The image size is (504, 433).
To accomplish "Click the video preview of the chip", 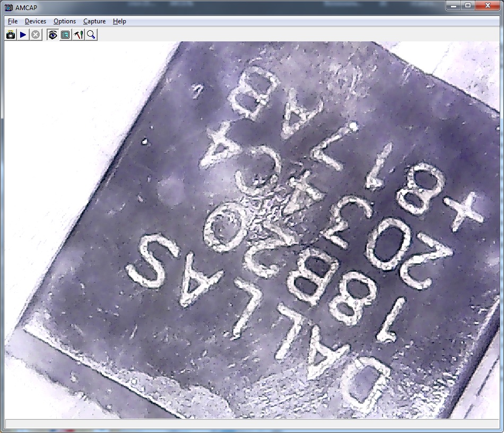I will (252, 230).
